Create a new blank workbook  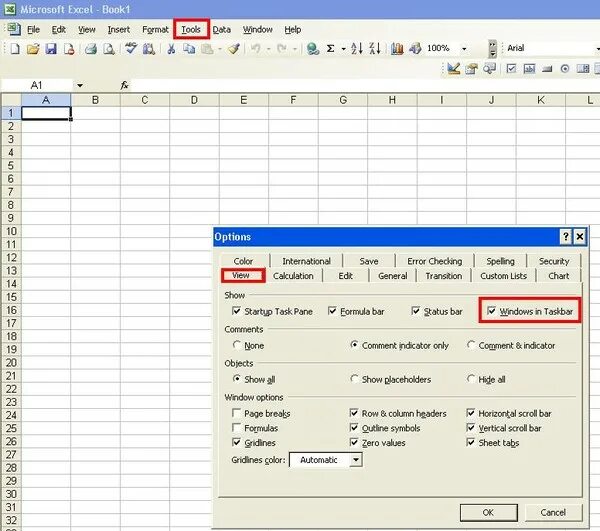pyautogui.click(x=15, y=49)
